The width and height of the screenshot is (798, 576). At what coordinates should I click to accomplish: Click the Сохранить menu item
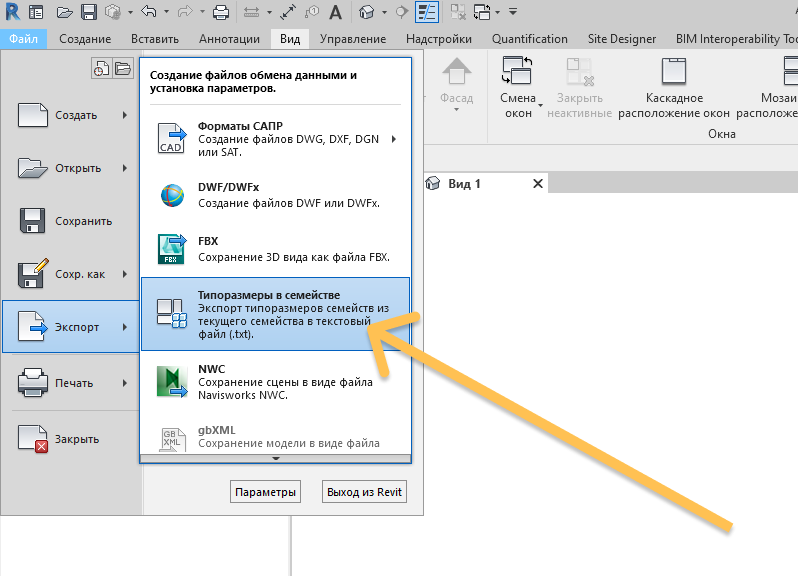coord(71,221)
